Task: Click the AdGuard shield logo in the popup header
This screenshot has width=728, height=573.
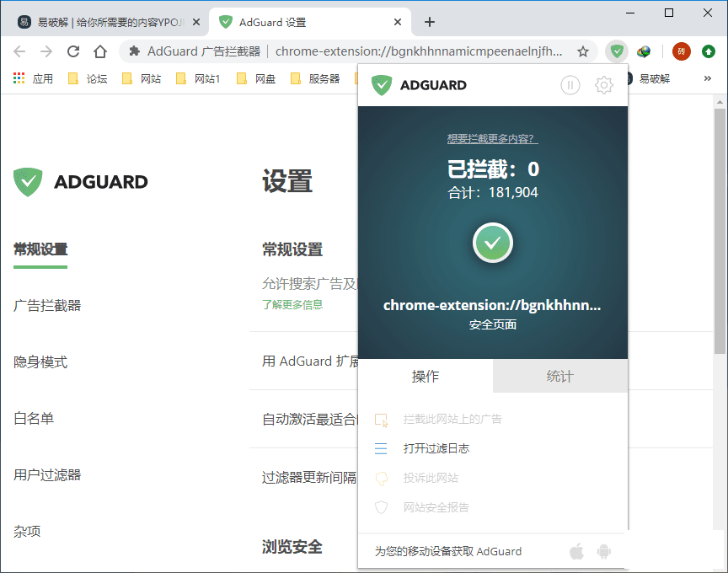Action: pyautogui.click(x=382, y=85)
